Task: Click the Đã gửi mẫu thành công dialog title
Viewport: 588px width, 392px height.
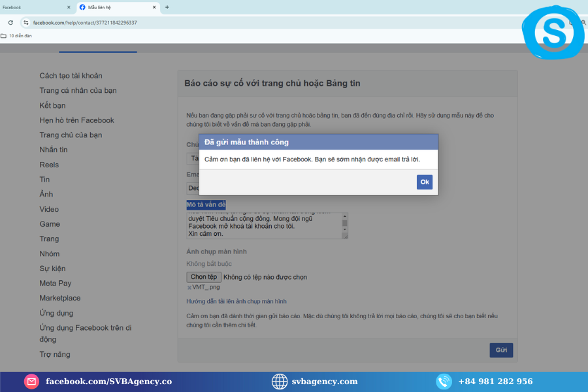Action: (x=246, y=142)
